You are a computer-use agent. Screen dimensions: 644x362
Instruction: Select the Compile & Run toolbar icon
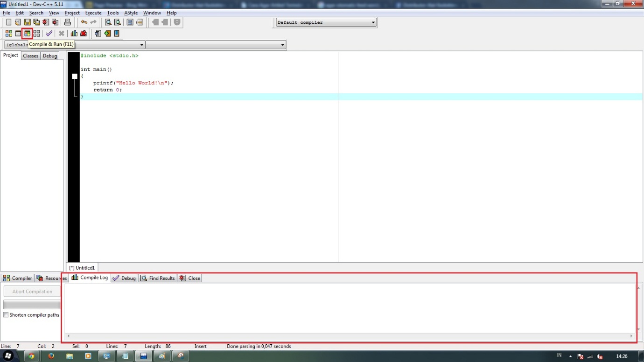[27, 33]
